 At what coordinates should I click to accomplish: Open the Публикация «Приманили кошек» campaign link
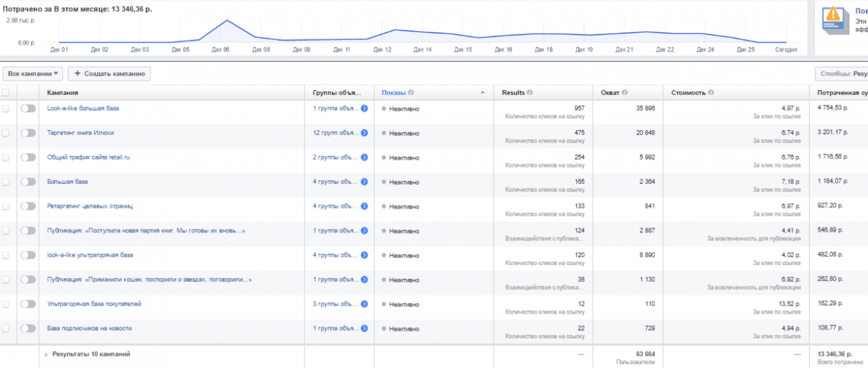pyautogui.click(x=149, y=279)
